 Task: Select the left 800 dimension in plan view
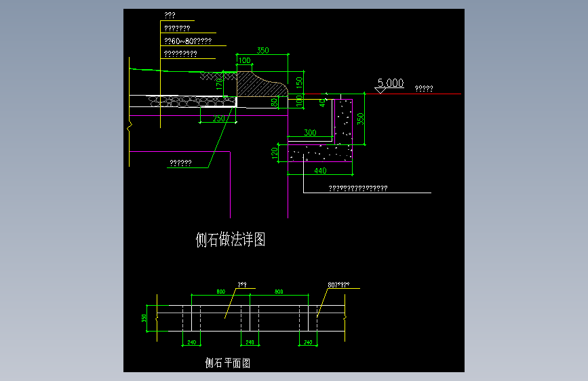tap(221, 292)
